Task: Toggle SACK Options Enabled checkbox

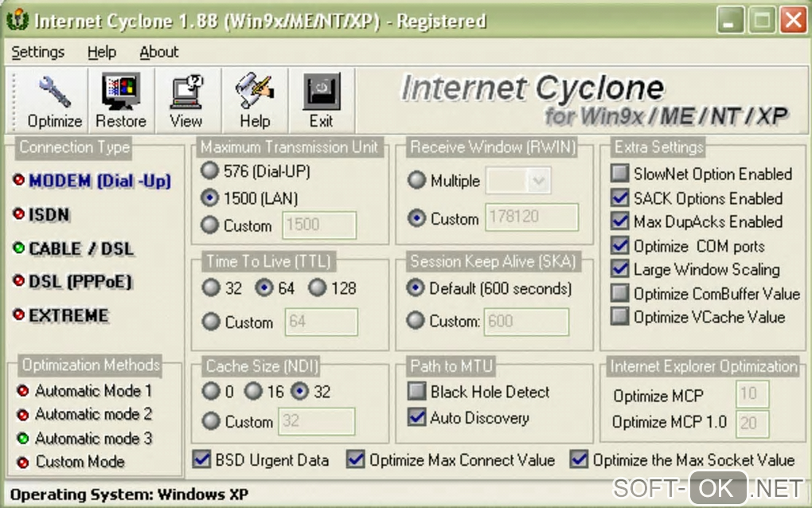Action: tap(620, 197)
